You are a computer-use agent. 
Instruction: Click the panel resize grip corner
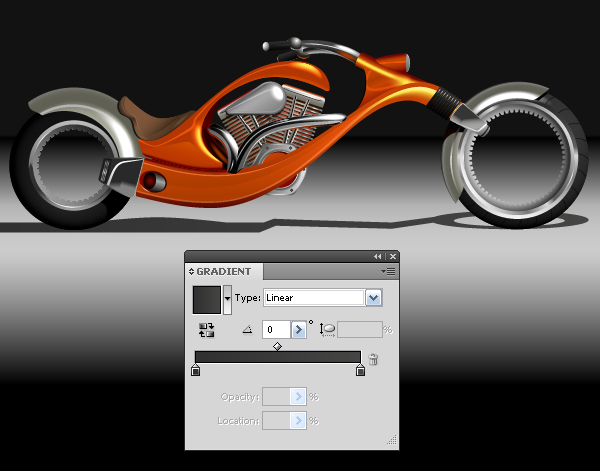coord(392,440)
